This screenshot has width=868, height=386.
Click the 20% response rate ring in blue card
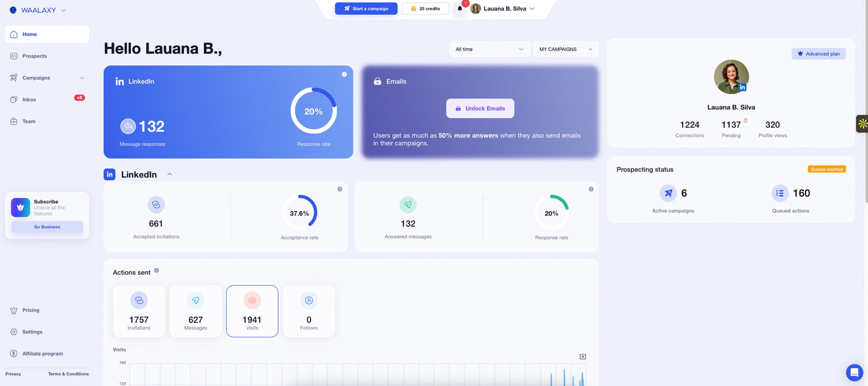pyautogui.click(x=313, y=111)
